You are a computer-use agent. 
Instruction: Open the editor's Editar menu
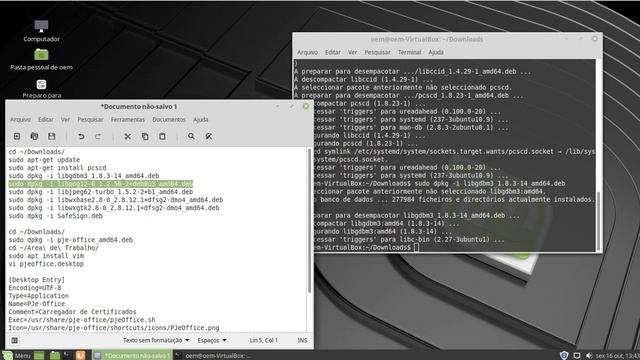[46, 120]
